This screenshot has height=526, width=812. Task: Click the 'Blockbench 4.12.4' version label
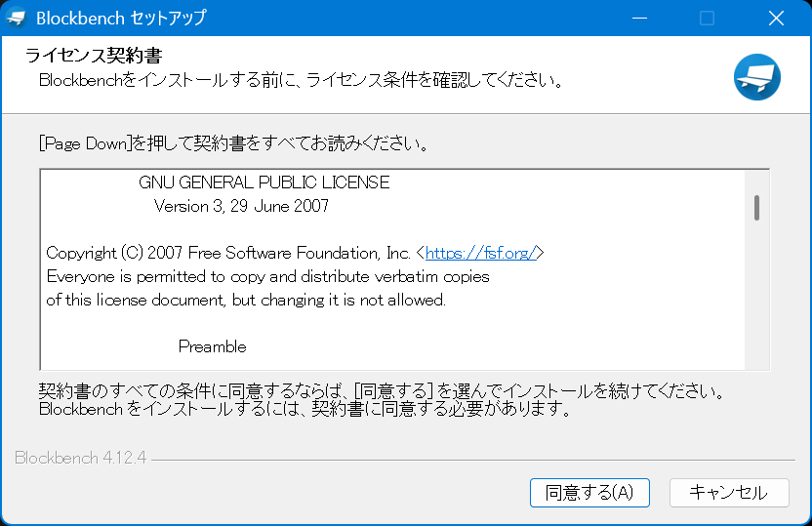[81, 458]
